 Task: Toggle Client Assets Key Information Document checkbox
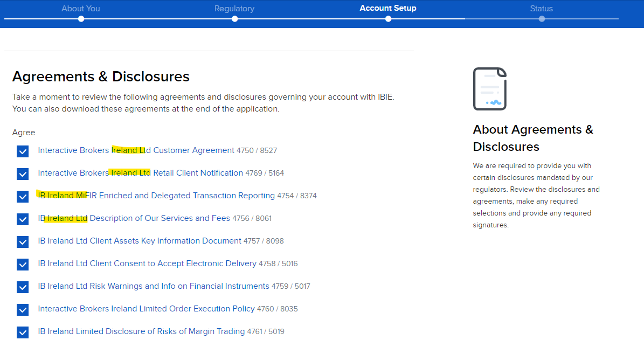point(23,241)
